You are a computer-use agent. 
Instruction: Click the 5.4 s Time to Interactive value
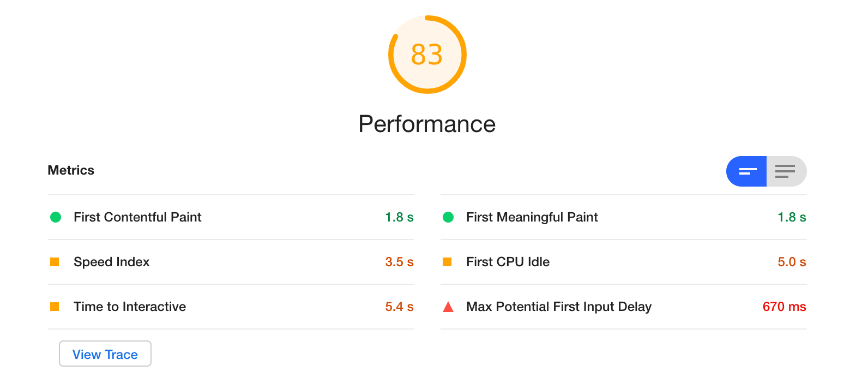tap(399, 307)
